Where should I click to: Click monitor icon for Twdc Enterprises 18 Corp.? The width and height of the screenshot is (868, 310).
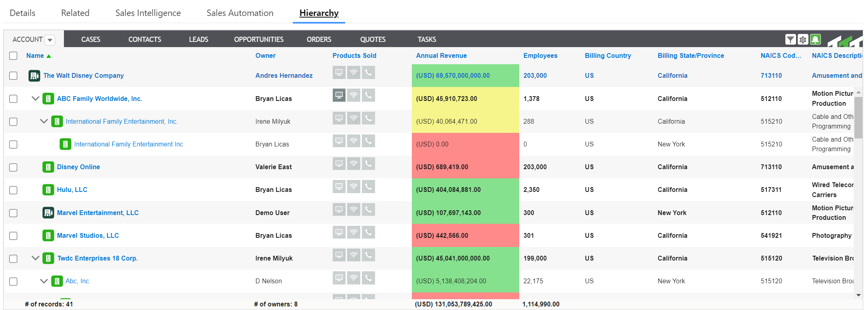339,255
